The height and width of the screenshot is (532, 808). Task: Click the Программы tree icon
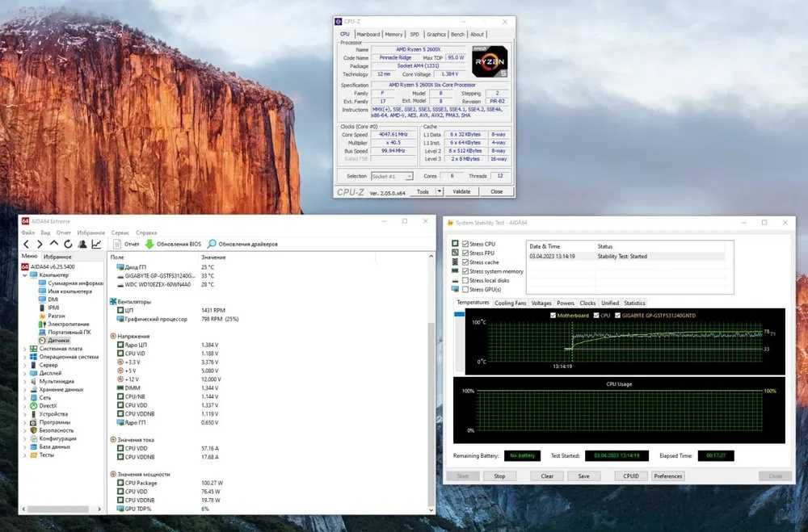pos(33,422)
